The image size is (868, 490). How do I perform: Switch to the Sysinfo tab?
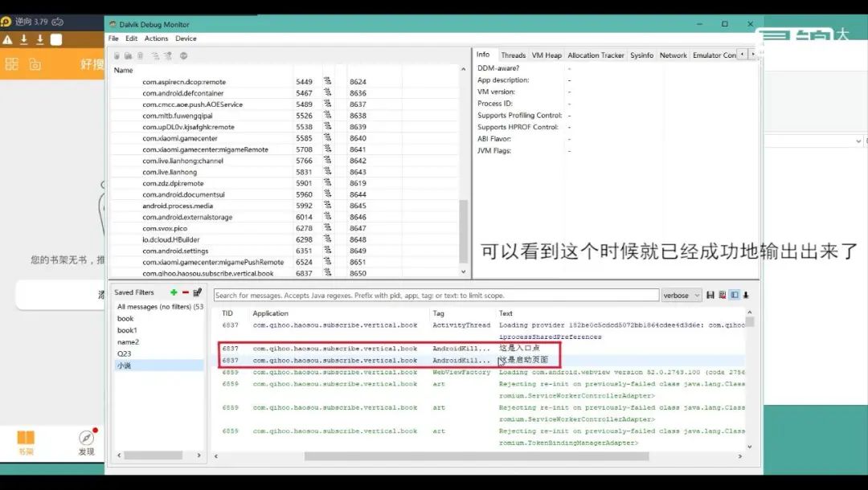click(x=641, y=55)
